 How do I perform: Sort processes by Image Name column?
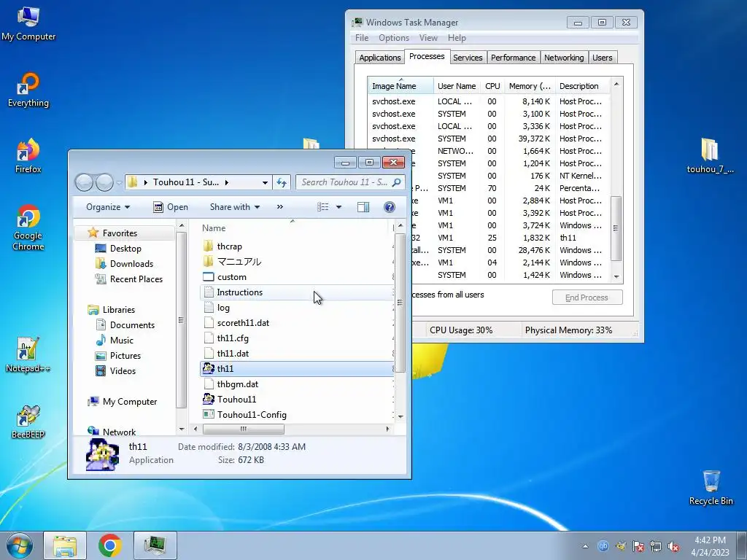[x=400, y=86]
